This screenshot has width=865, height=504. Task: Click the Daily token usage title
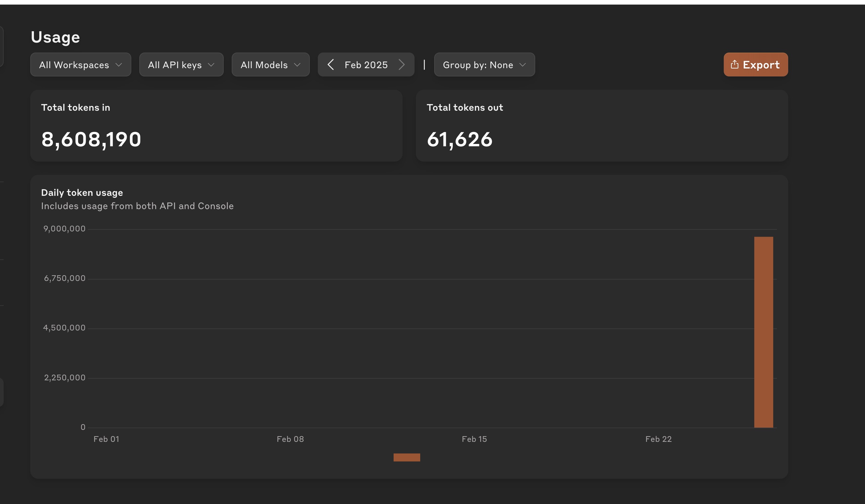click(x=82, y=192)
